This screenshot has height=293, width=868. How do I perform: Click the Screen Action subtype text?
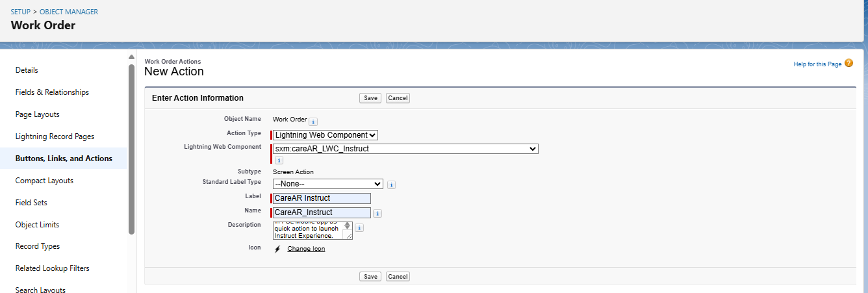pyautogui.click(x=293, y=172)
